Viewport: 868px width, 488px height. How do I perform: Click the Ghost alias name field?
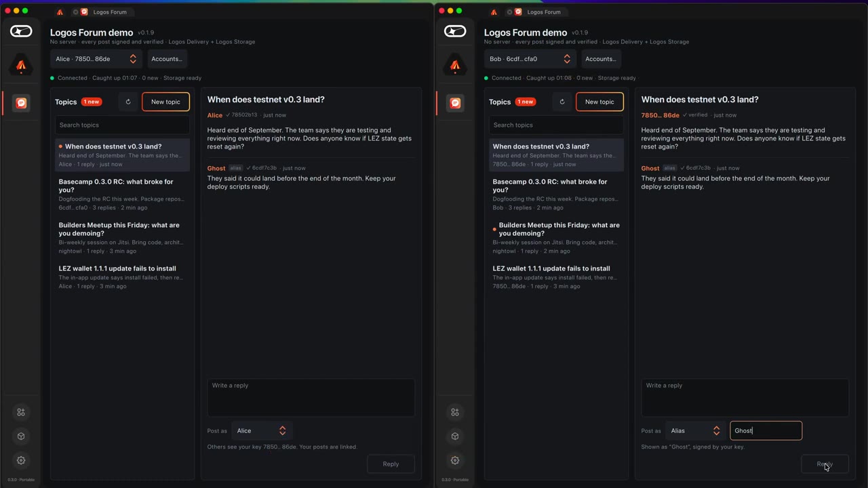(766, 430)
